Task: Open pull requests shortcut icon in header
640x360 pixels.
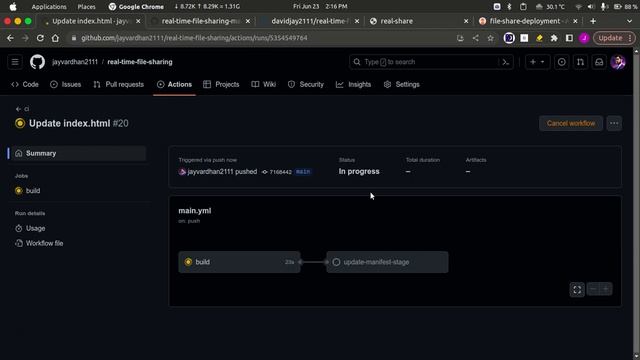Action: (580, 62)
